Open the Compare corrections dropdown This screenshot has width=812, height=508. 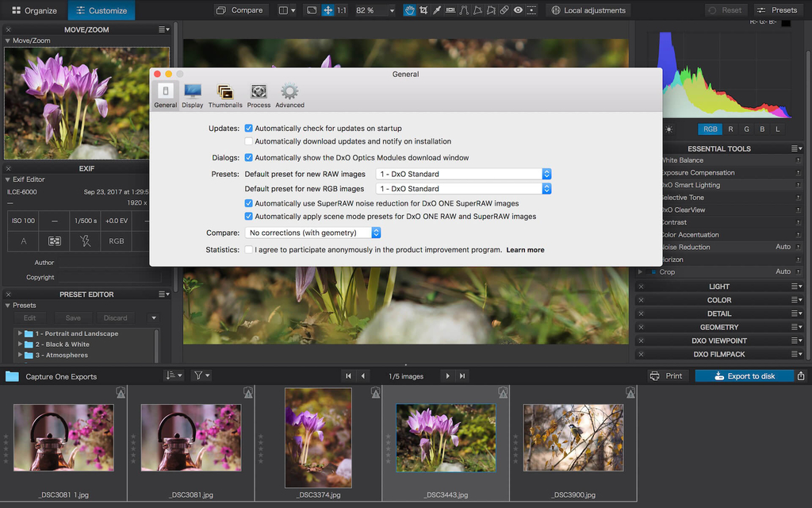click(x=313, y=233)
